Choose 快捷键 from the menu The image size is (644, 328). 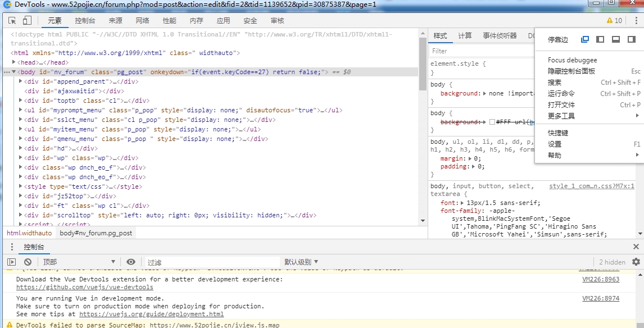click(589, 133)
